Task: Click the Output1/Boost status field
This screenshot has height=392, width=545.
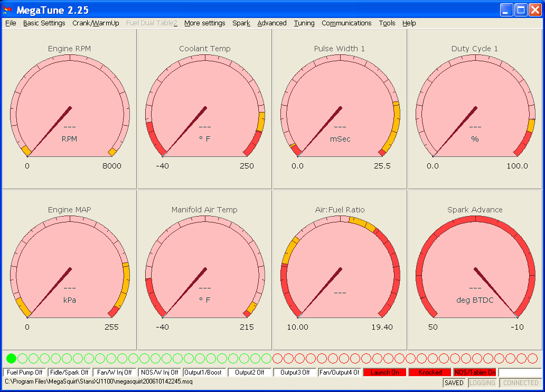Action: pos(204,372)
